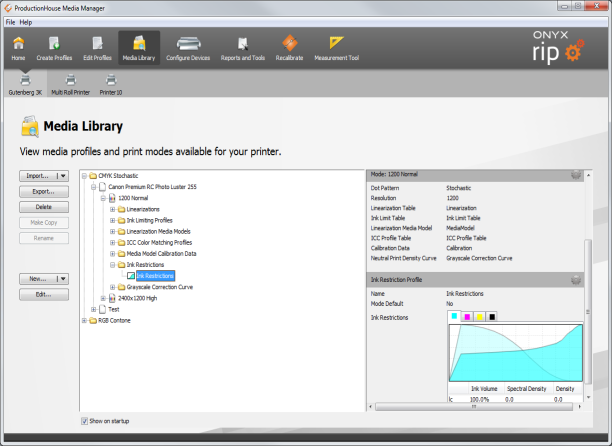The image size is (612, 446).
Task: Click the Ink Restriction Profile gear icon
Action: [576, 279]
